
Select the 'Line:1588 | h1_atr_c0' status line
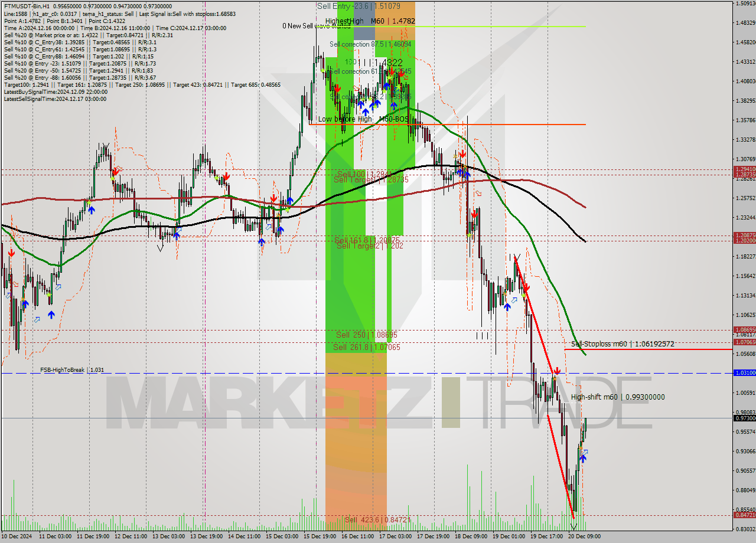[119, 14]
